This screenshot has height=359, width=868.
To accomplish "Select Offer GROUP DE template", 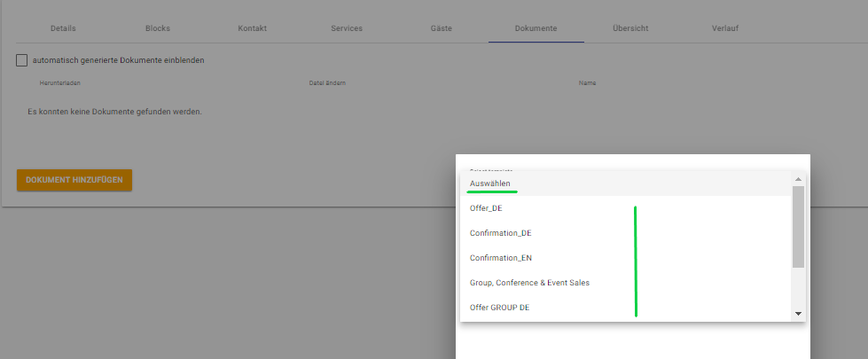I will (626, 308).
